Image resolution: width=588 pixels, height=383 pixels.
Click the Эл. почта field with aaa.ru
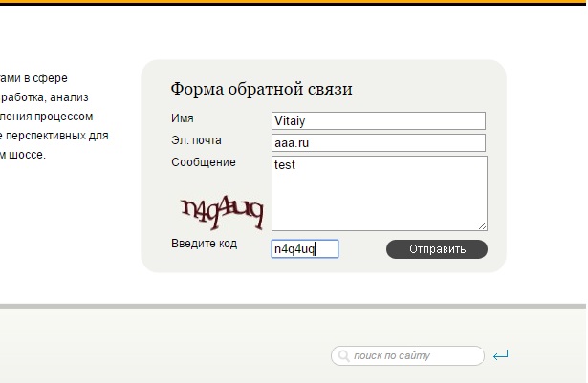(379, 142)
